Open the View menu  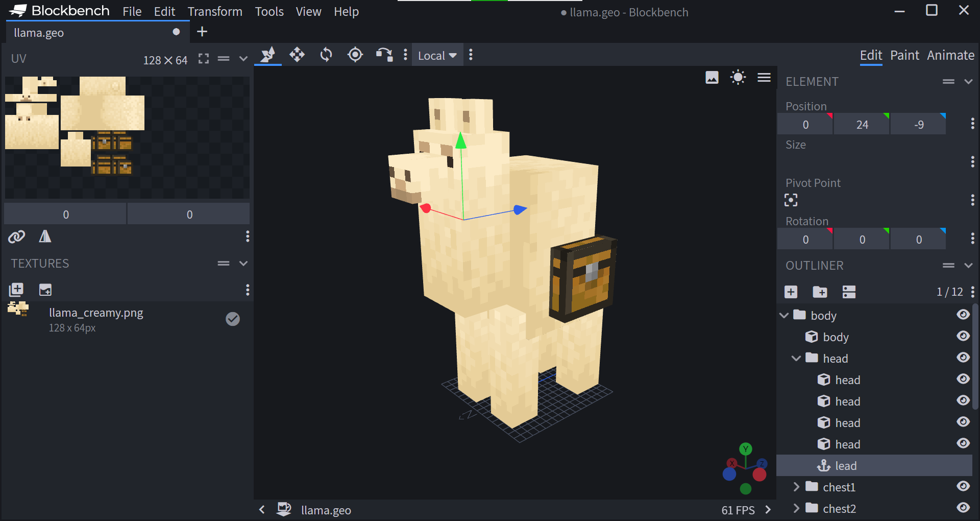(x=308, y=11)
